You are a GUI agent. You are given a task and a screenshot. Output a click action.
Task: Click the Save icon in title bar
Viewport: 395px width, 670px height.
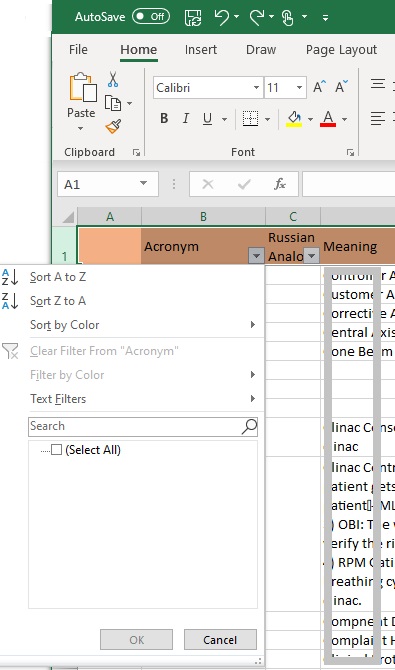(x=193, y=18)
